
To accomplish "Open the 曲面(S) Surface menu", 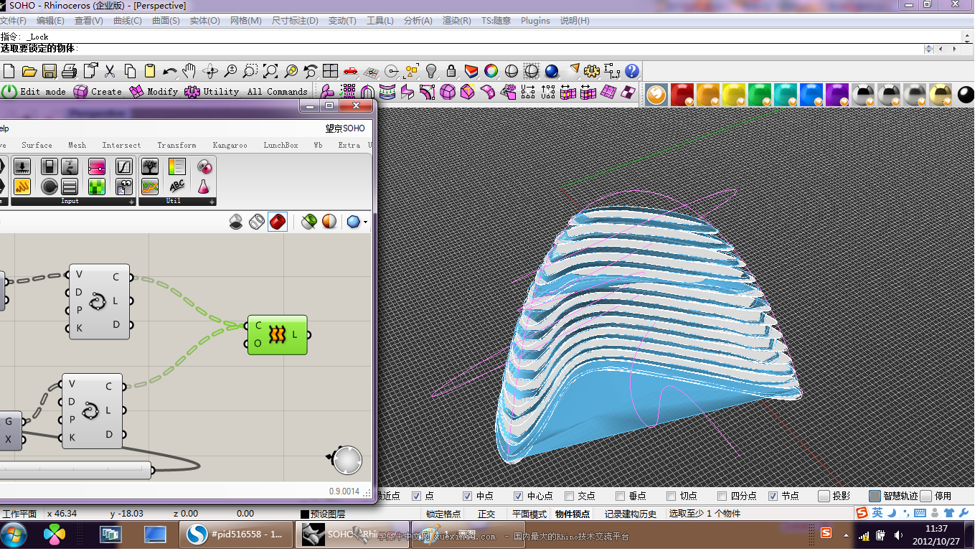I will pos(166,21).
